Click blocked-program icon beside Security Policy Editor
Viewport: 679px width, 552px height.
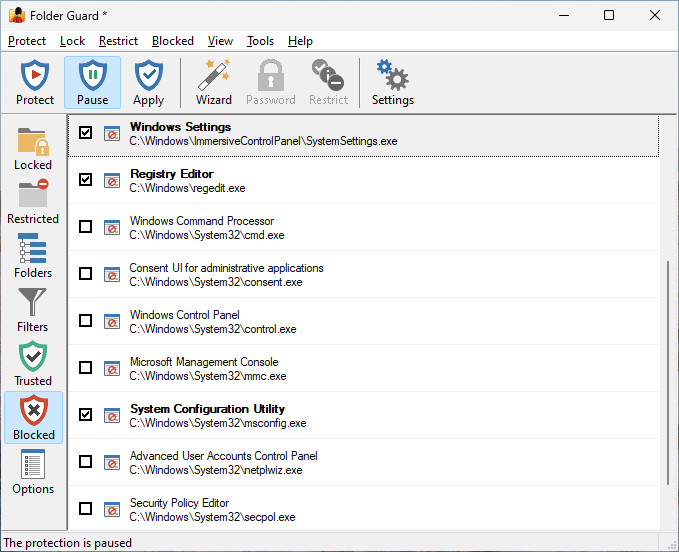[x=112, y=509]
